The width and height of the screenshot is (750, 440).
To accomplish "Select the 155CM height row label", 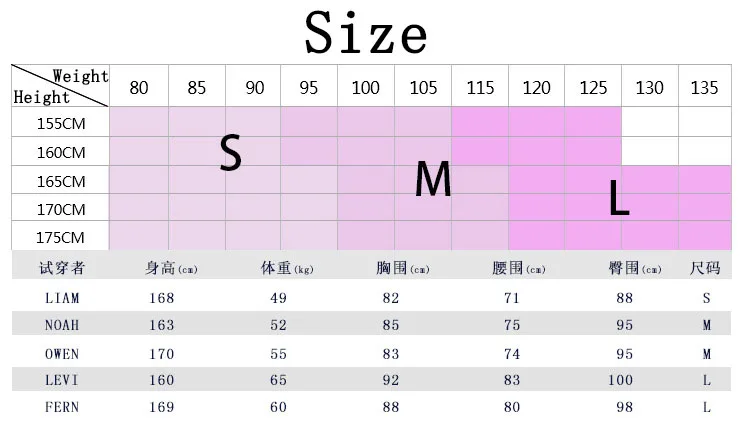I will tap(61, 122).
